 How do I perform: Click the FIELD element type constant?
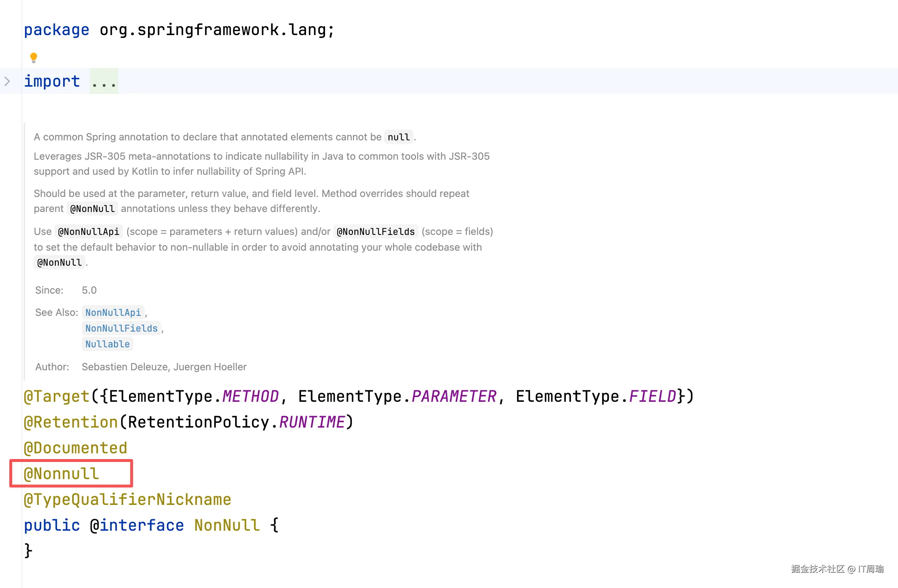653,396
